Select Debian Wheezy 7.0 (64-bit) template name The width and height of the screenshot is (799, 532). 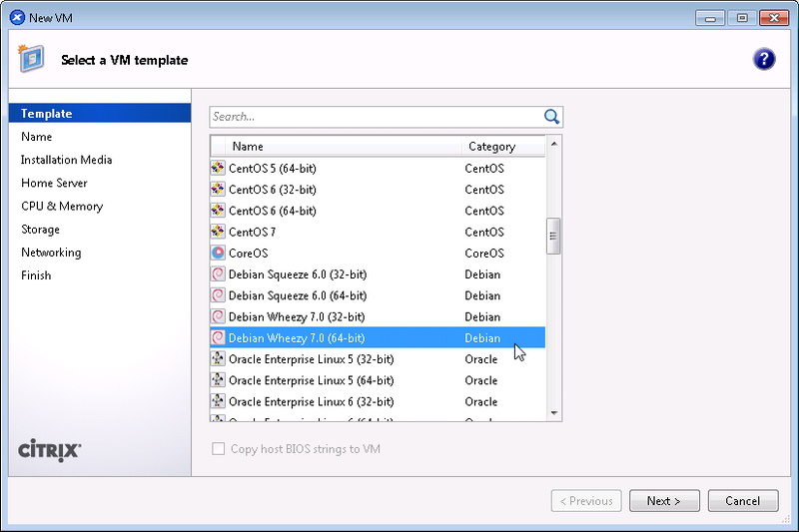tap(297, 338)
